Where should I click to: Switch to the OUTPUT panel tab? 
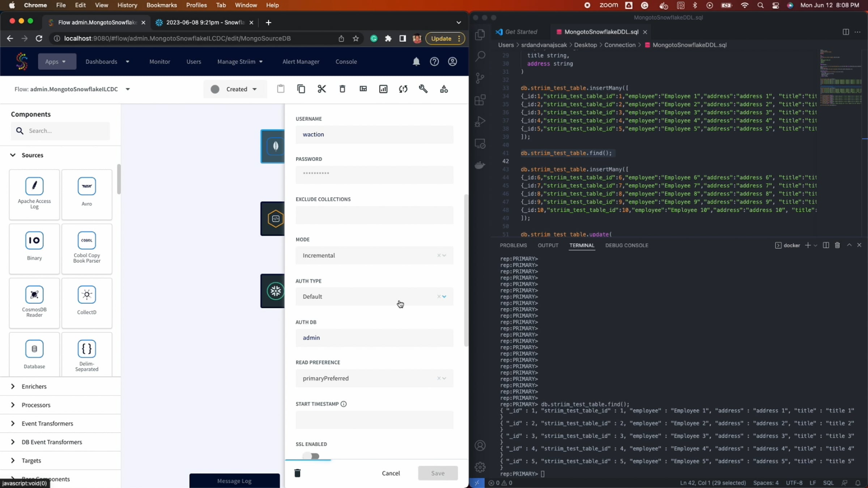pyautogui.click(x=548, y=245)
